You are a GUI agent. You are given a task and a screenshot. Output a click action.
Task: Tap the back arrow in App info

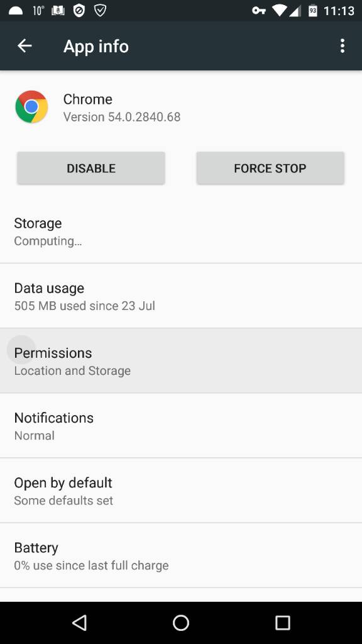(x=25, y=45)
